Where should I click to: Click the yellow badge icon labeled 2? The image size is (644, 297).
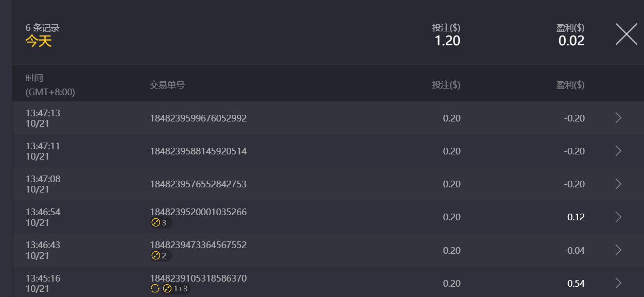click(156, 256)
